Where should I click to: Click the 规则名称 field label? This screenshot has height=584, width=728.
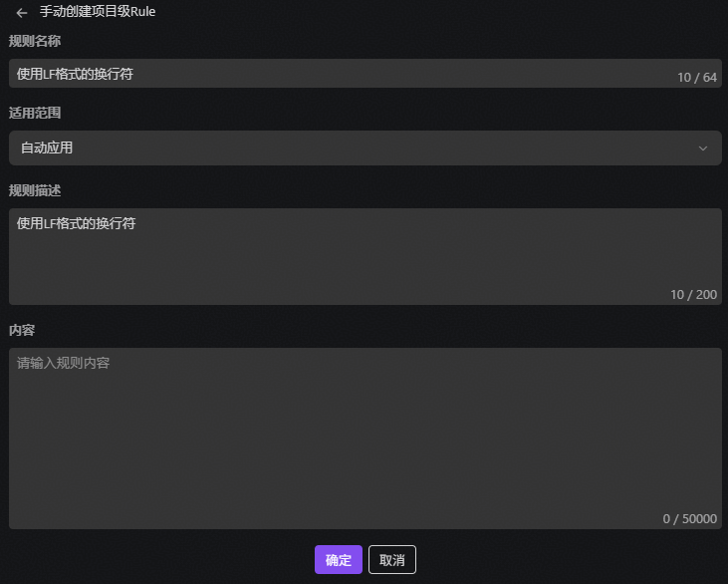pyautogui.click(x=35, y=41)
